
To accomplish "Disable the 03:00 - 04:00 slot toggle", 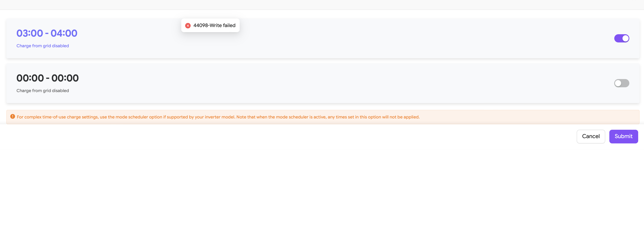I will coord(621,38).
